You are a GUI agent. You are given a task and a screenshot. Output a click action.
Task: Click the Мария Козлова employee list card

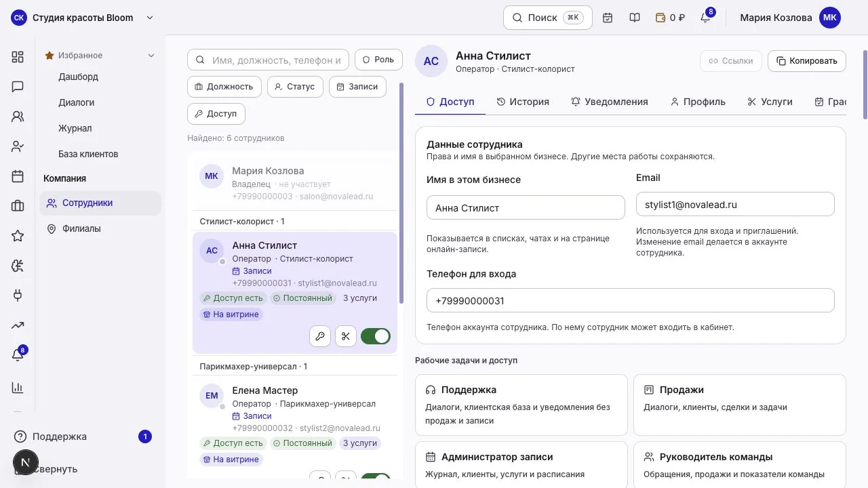click(295, 182)
